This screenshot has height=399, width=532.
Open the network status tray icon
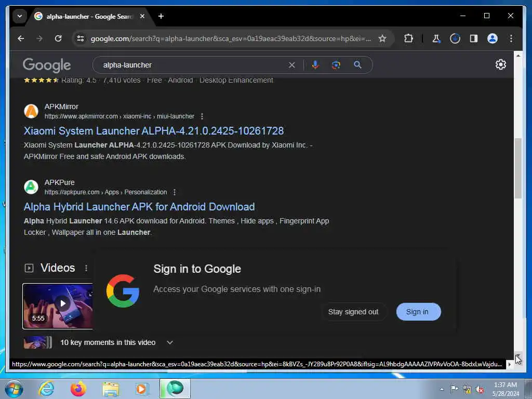[467, 390]
